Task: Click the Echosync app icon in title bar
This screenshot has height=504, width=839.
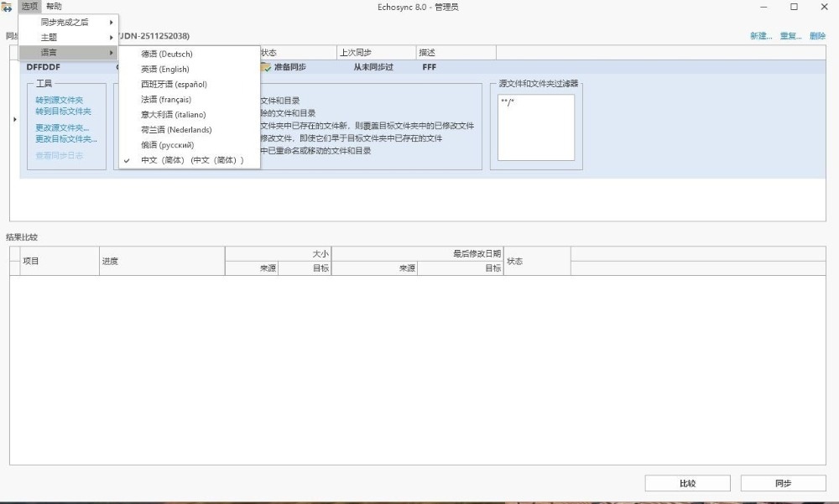Action: (7, 7)
